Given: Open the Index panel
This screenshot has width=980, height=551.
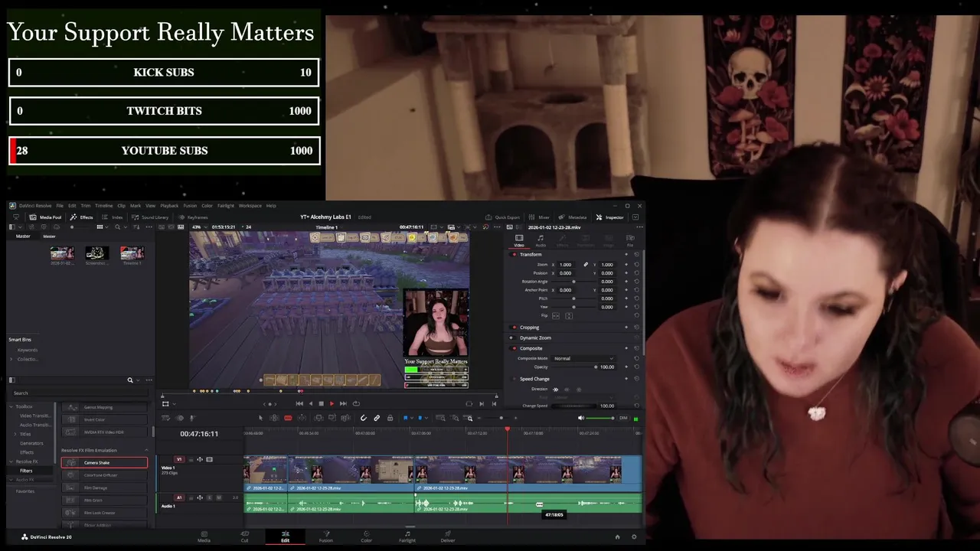Looking at the screenshot, I should 112,217.
